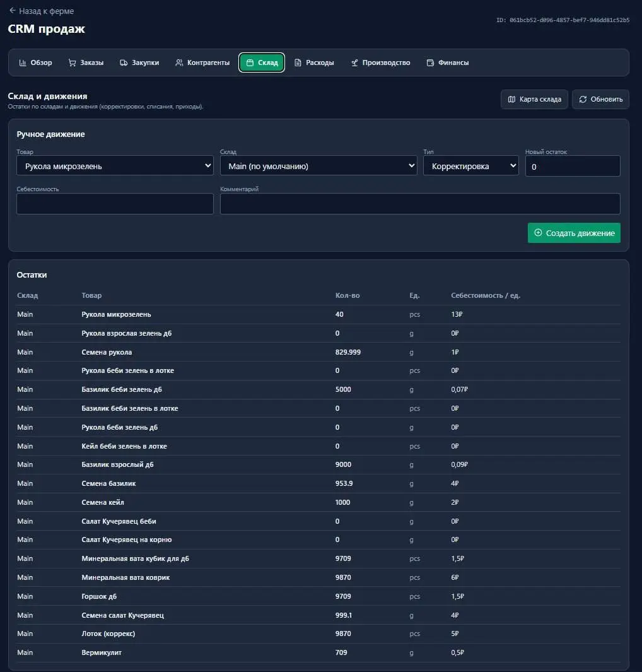642x672 pixels.
Task: Click 'Минеральная вата кубик для д6'
Action: click(x=135, y=558)
